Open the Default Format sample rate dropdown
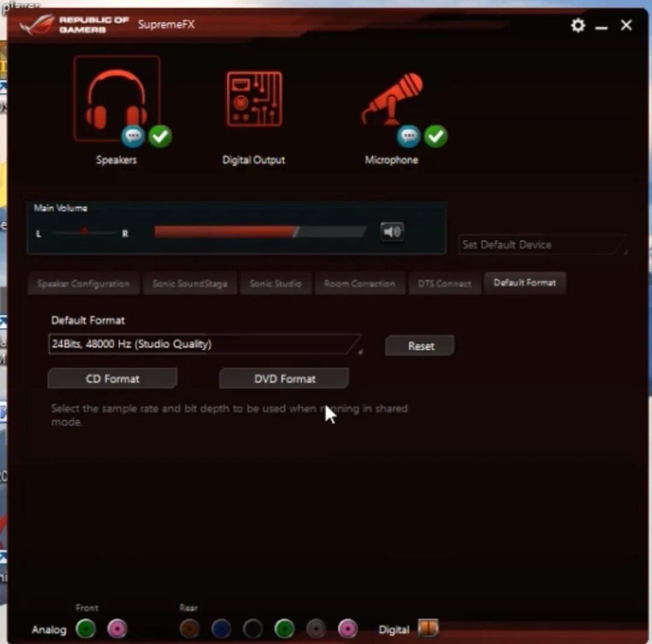 pyautogui.click(x=205, y=344)
